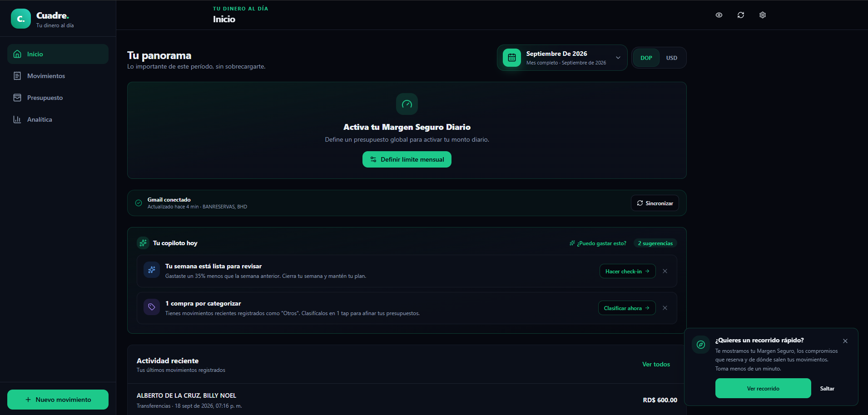
Task: Click the compass icon in tour popup
Action: point(701,345)
